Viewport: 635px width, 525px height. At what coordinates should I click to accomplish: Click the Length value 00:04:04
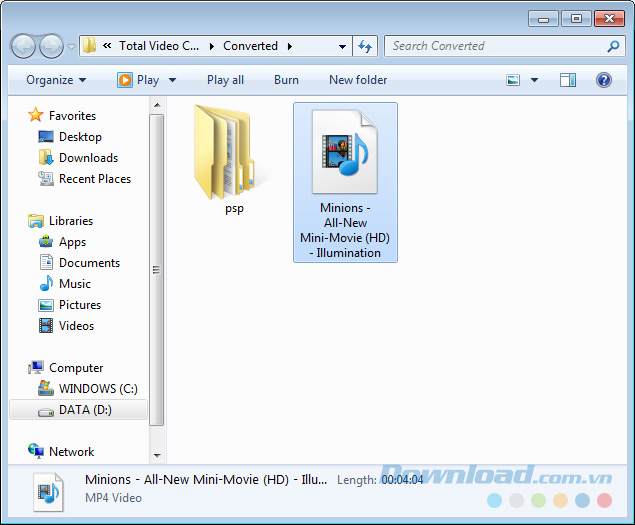pos(402,480)
